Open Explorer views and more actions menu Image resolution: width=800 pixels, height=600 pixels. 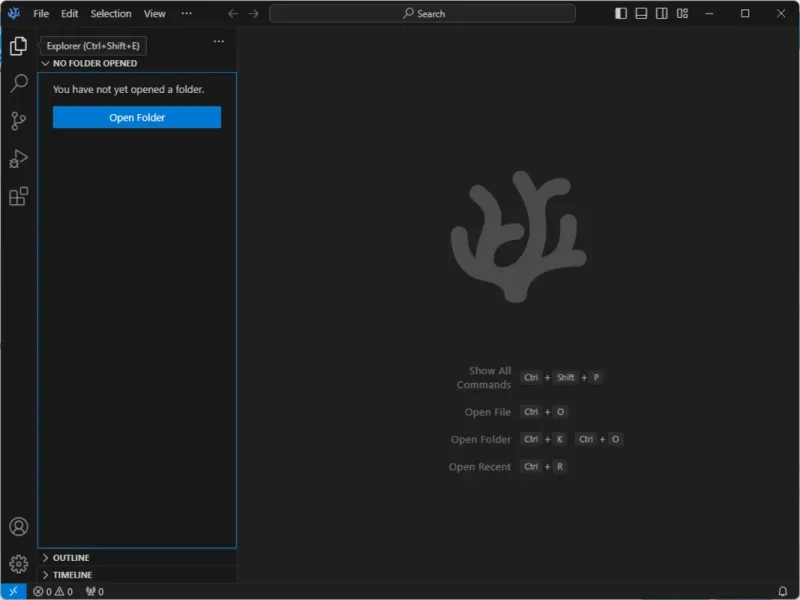[219, 41]
